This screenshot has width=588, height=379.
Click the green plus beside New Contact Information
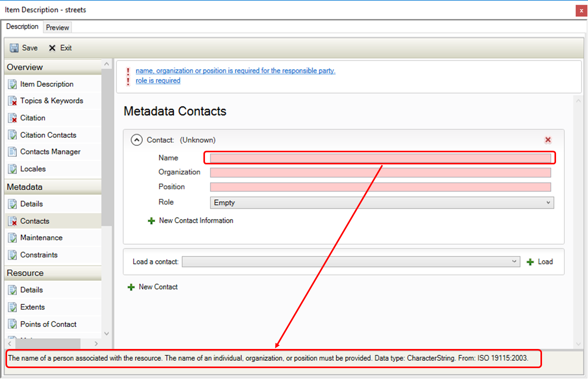pos(152,221)
